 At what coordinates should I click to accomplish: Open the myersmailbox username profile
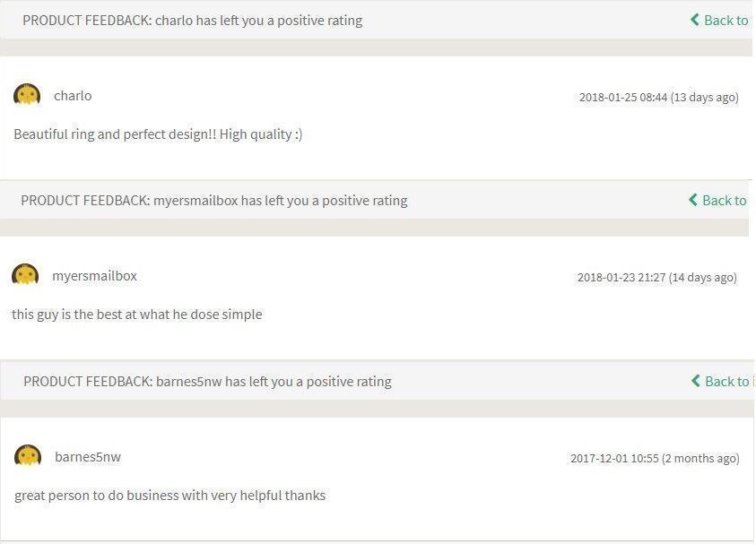tap(94, 276)
